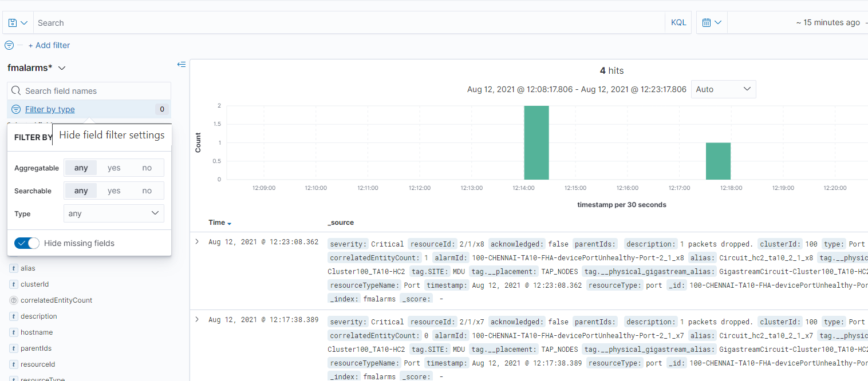This screenshot has width=868, height=381.
Task: Expand the 12:23:08.362 log row
Action: point(197,242)
